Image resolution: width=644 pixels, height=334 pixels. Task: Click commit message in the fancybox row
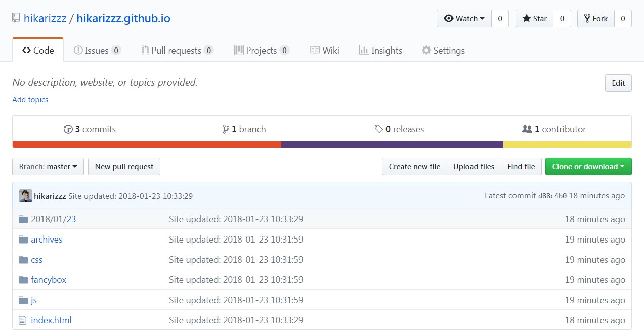pyautogui.click(x=236, y=280)
